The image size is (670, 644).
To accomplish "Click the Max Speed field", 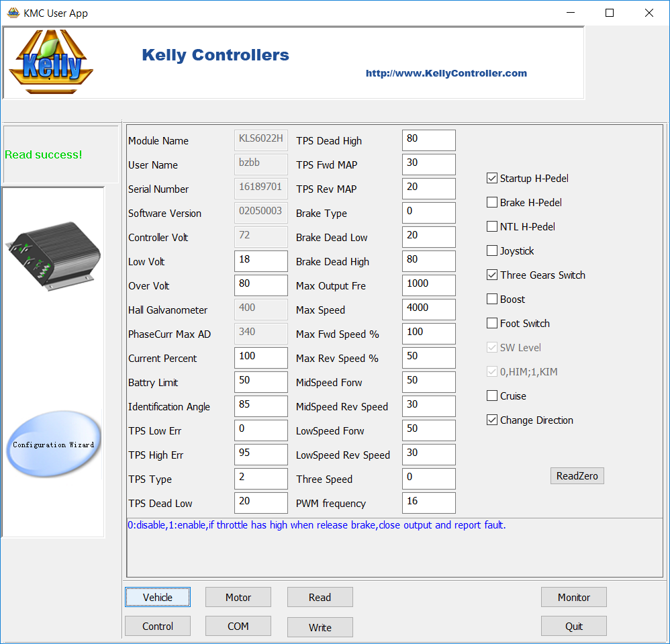I will (x=429, y=310).
